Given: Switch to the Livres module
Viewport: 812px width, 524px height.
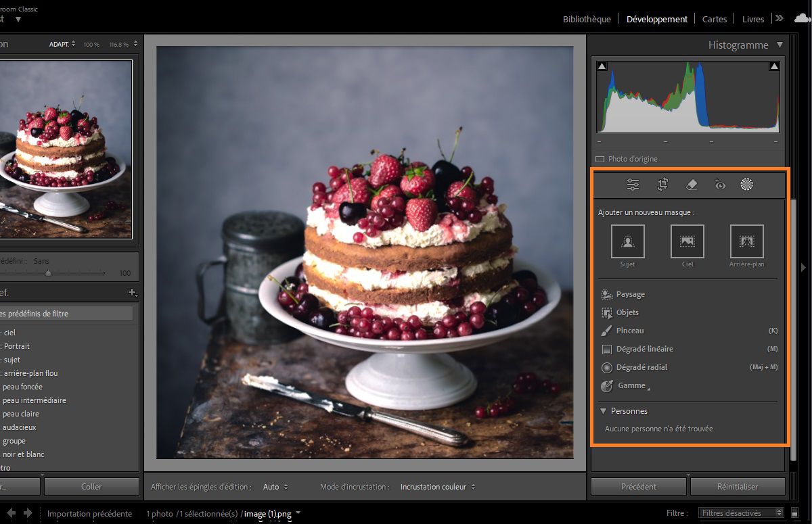Looking at the screenshot, I should point(753,19).
